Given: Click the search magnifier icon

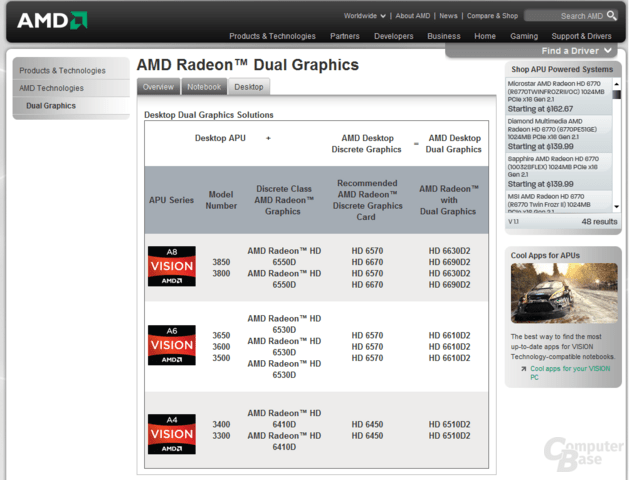Looking at the screenshot, I should click(x=611, y=16).
